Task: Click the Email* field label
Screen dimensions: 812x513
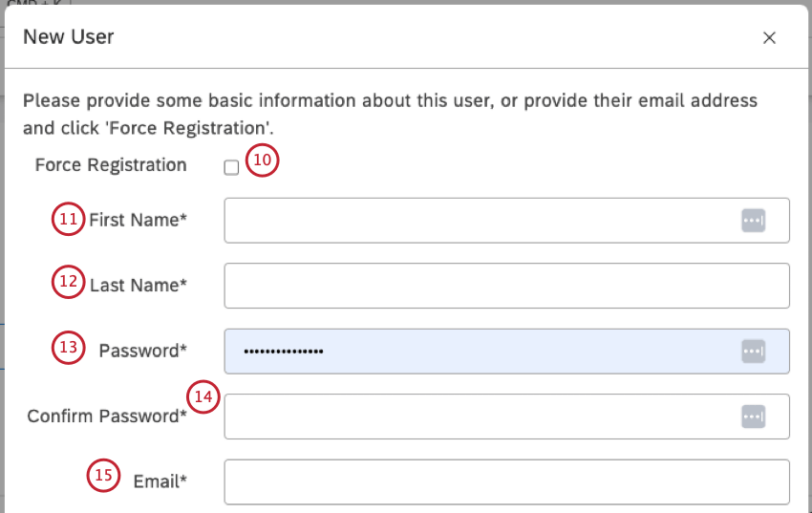Action: [160, 481]
